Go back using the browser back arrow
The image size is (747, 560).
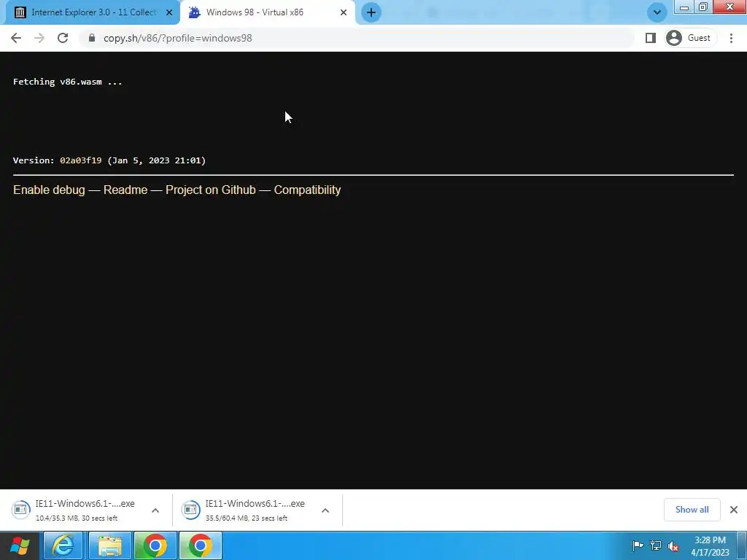pyautogui.click(x=16, y=38)
